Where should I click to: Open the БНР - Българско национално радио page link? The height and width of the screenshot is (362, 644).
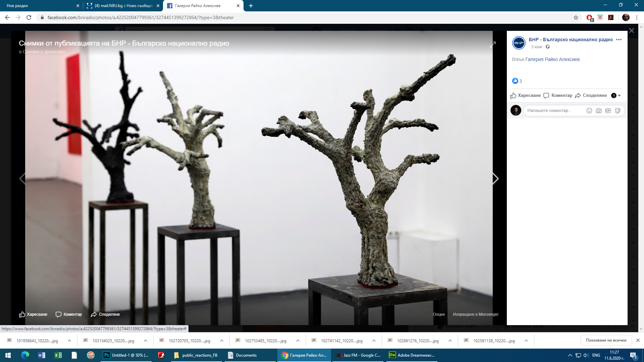[571, 40]
